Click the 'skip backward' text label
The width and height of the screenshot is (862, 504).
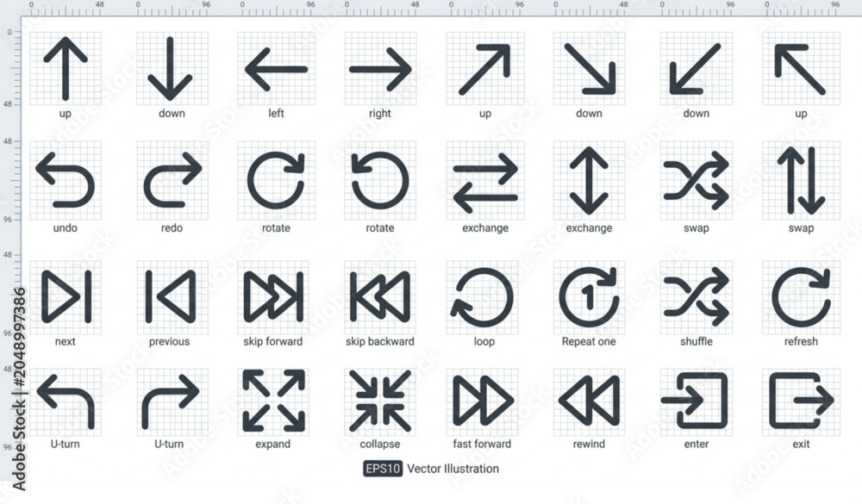379,341
